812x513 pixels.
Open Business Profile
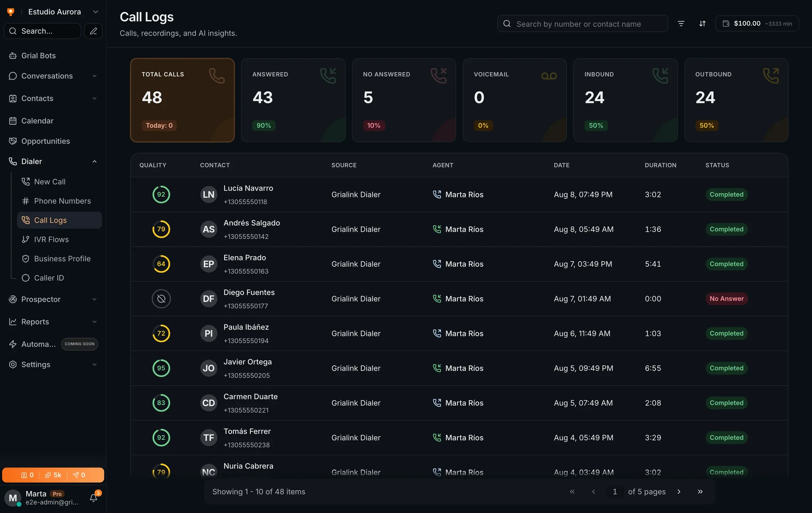[x=59, y=259]
